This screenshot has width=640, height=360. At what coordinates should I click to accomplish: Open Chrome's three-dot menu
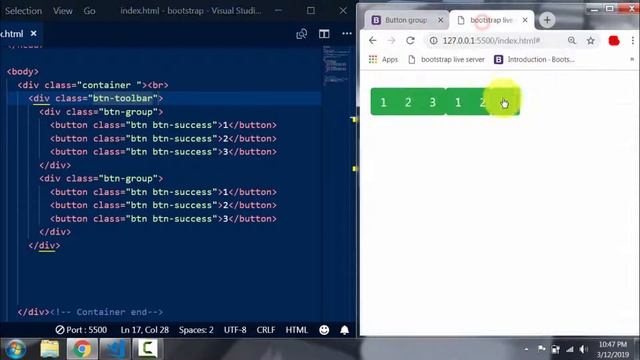633,40
